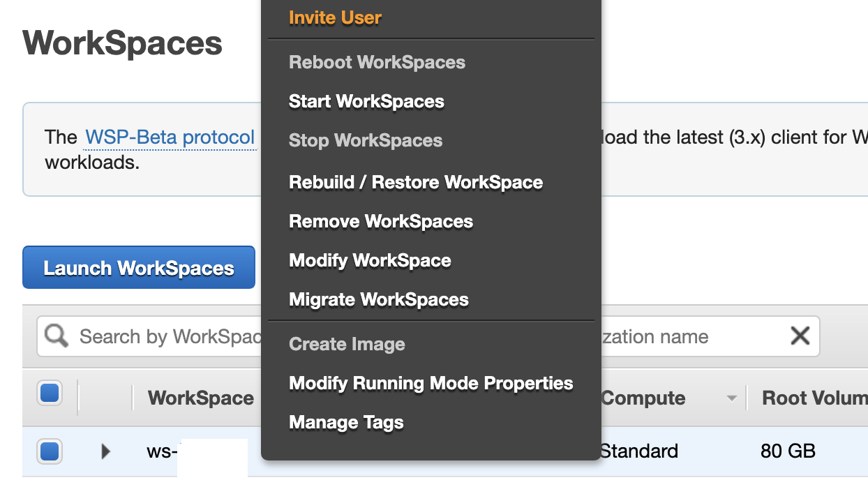Select "Manage Tags" from the actions menu
Screen dimensions: 868x480
pyautogui.click(x=346, y=422)
